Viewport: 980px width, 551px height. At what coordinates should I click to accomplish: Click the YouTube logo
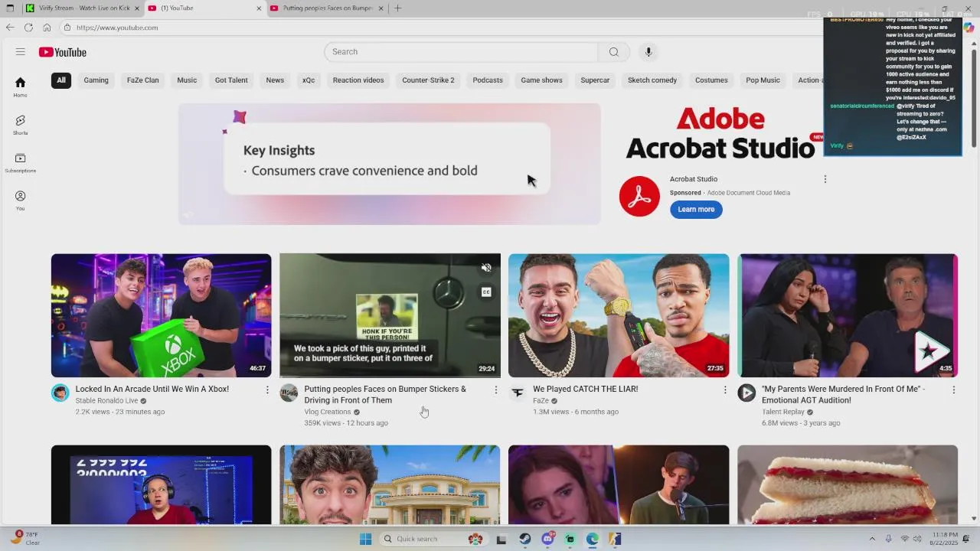[x=63, y=52]
